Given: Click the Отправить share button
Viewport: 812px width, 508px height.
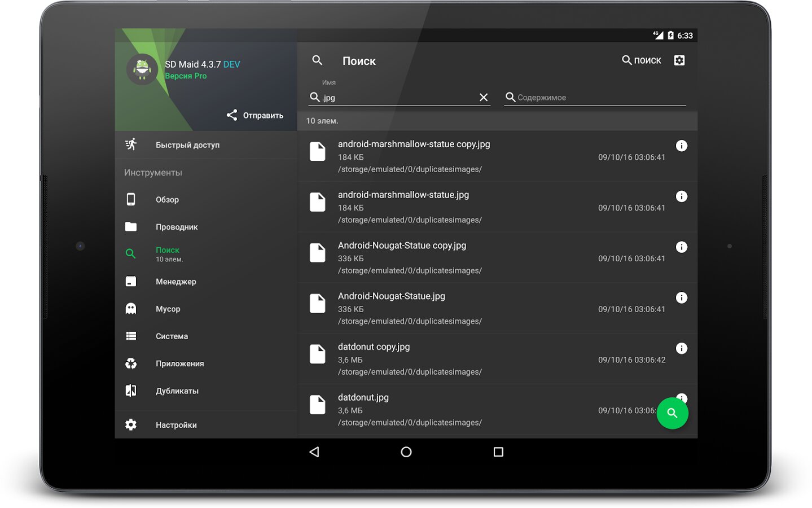Looking at the screenshot, I should [x=255, y=115].
